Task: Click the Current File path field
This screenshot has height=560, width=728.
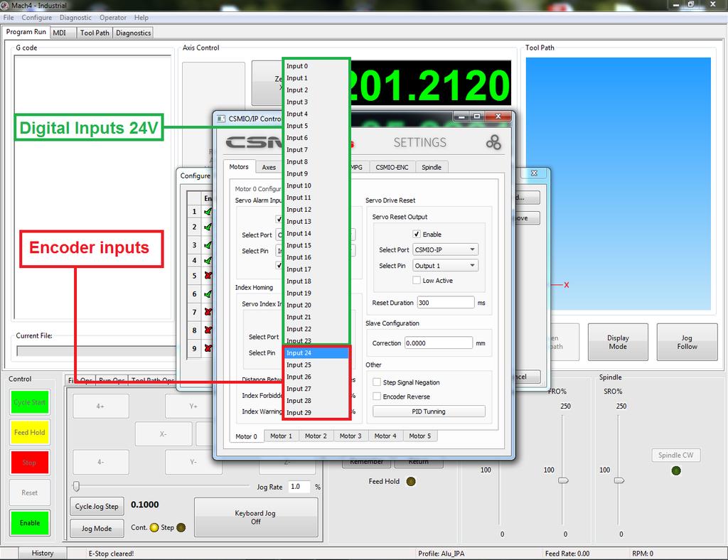Action: (96, 351)
